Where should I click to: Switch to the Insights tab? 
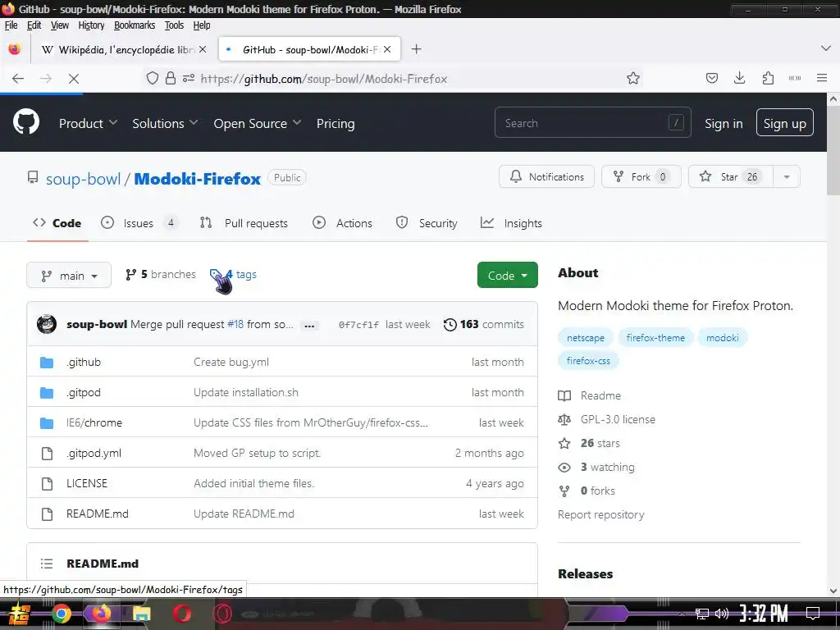coord(512,223)
